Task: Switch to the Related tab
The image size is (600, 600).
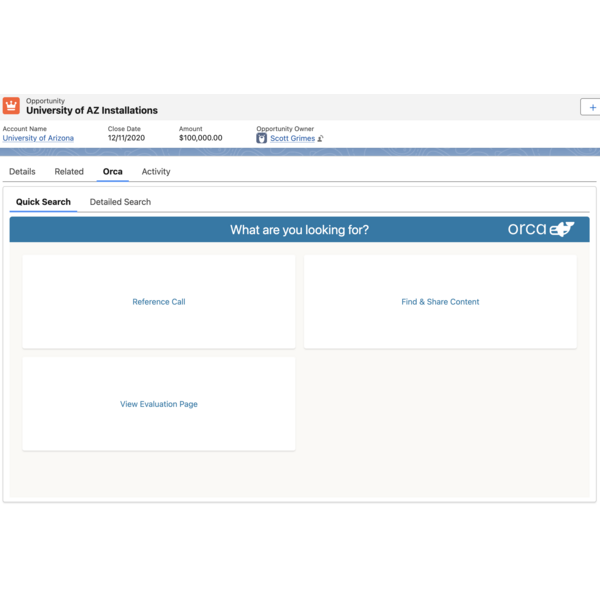Action: [x=69, y=171]
